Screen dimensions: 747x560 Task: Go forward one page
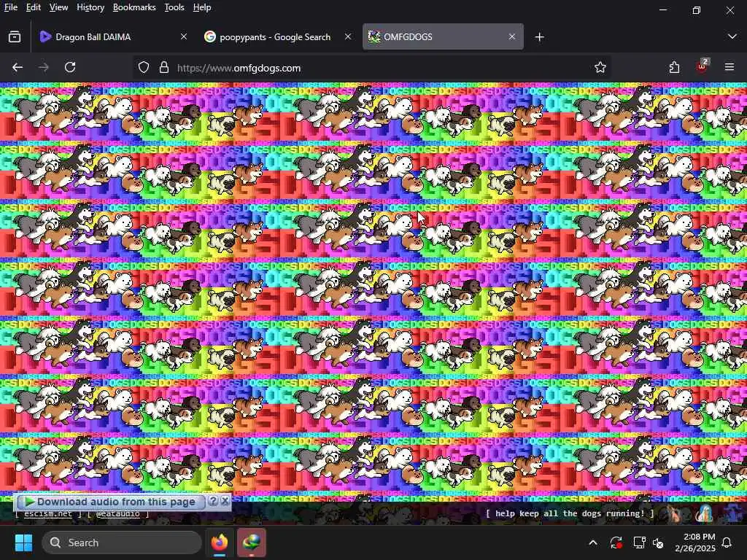click(44, 68)
